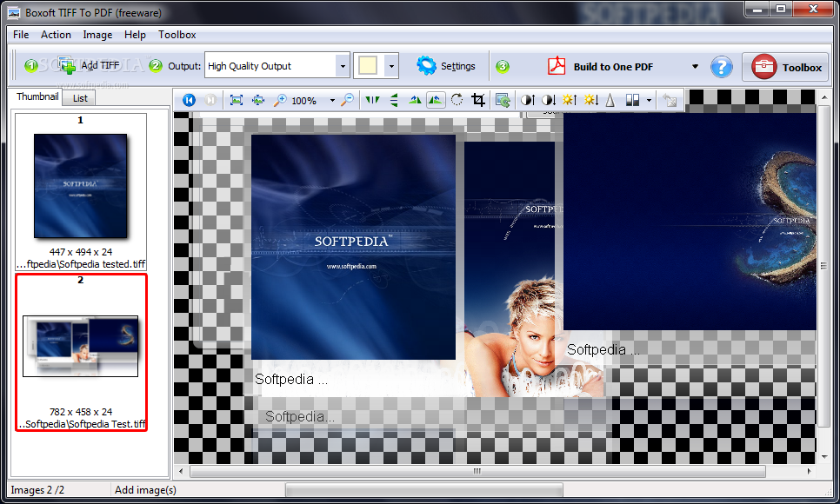Click the image refresh icon with green arrow

pyautogui.click(x=503, y=100)
